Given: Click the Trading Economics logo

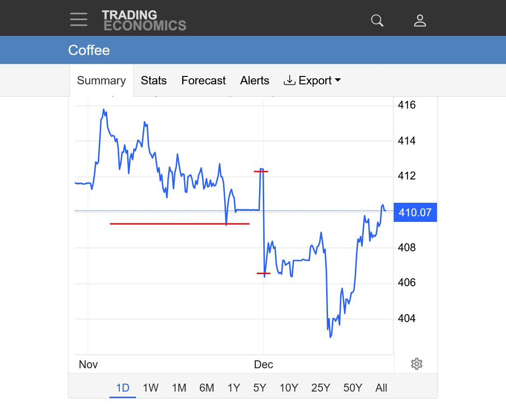Looking at the screenshot, I should point(144,21).
